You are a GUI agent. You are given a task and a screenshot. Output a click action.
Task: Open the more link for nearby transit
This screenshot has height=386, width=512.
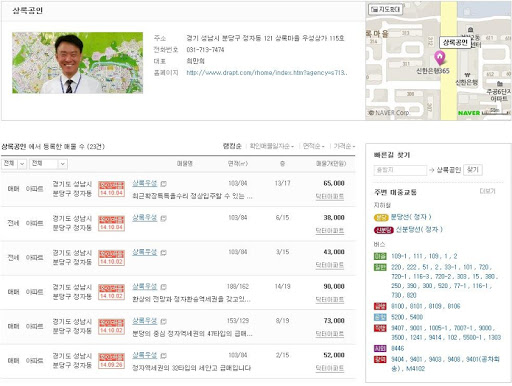click(487, 191)
